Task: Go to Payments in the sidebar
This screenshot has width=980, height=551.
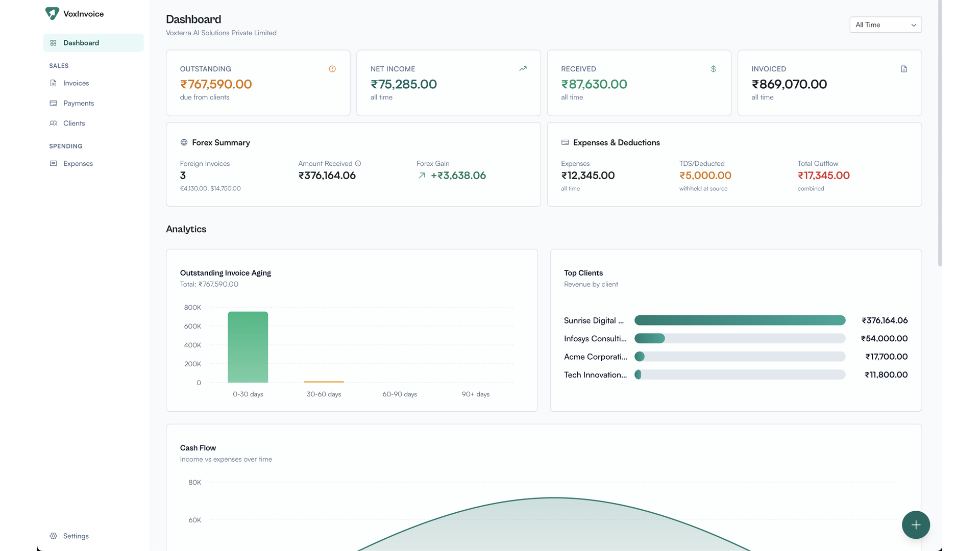Action: click(x=79, y=103)
